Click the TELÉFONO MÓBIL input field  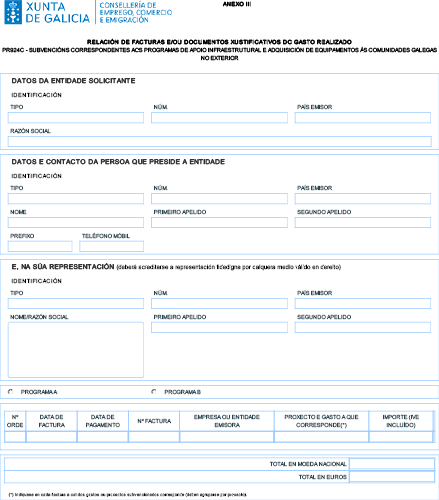[112, 246]
